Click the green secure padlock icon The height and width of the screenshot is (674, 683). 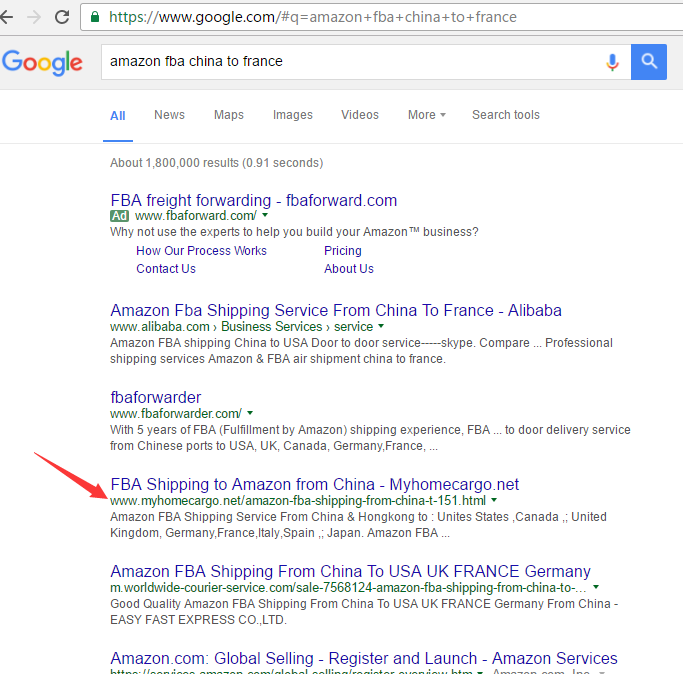click(95, 17)
